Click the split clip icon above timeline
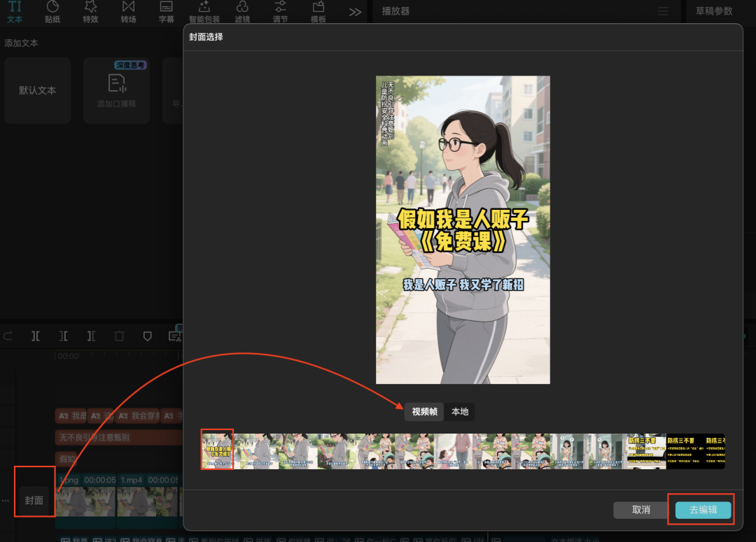The image size is (756, 542). pyautogui.click(x=36, y=336)
